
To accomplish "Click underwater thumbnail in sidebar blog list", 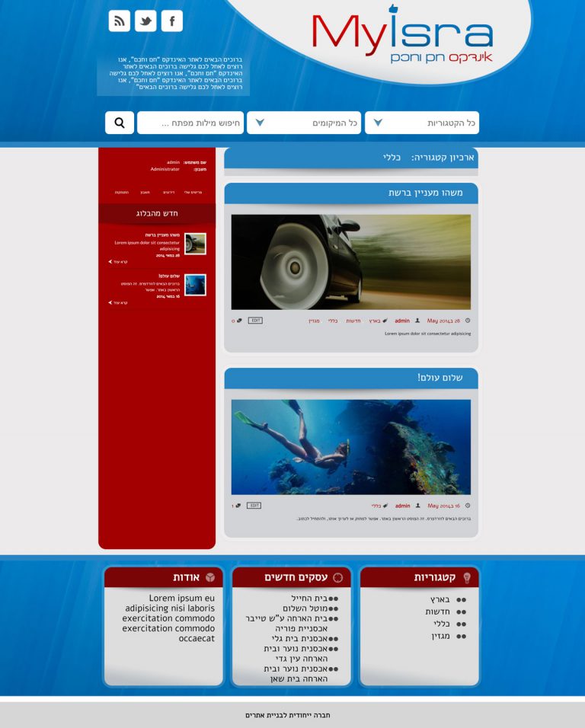I will [x=196, y=285].
